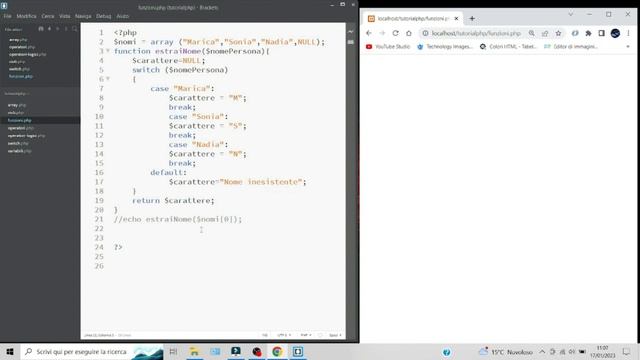Open Task View on taskbar
The image size is (640, 360).
point(173,352)
